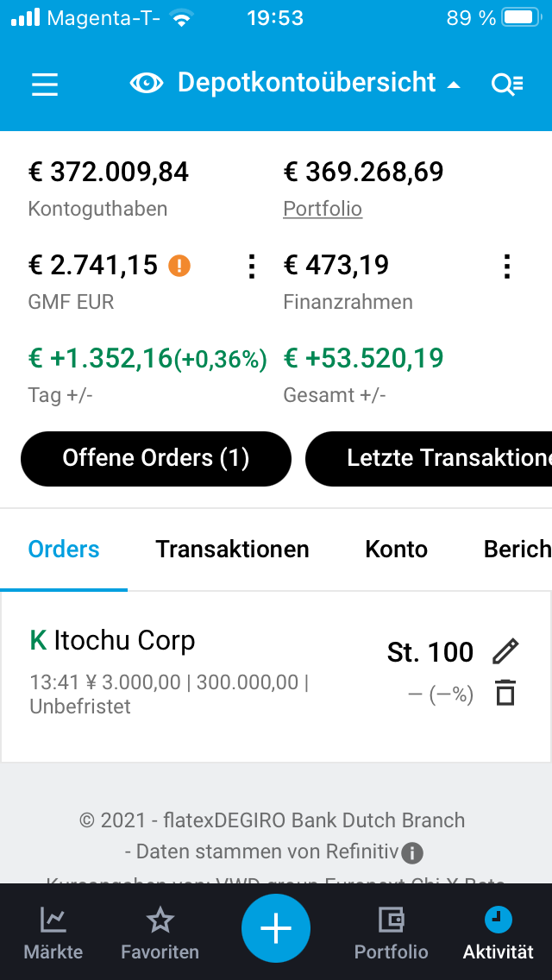Tap the Offene Orders (1) button
This screenshot has width=552, height=980.
[156, 458]
